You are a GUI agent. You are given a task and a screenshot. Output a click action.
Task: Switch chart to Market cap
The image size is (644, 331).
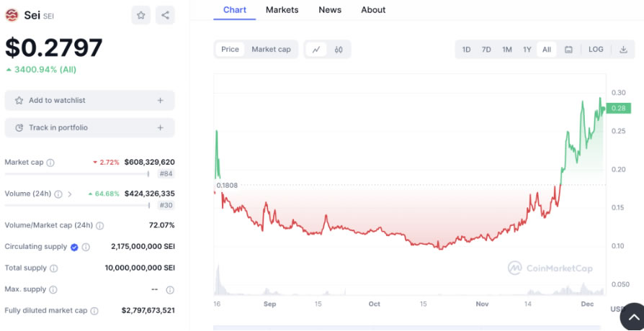[x=271, y=50]
